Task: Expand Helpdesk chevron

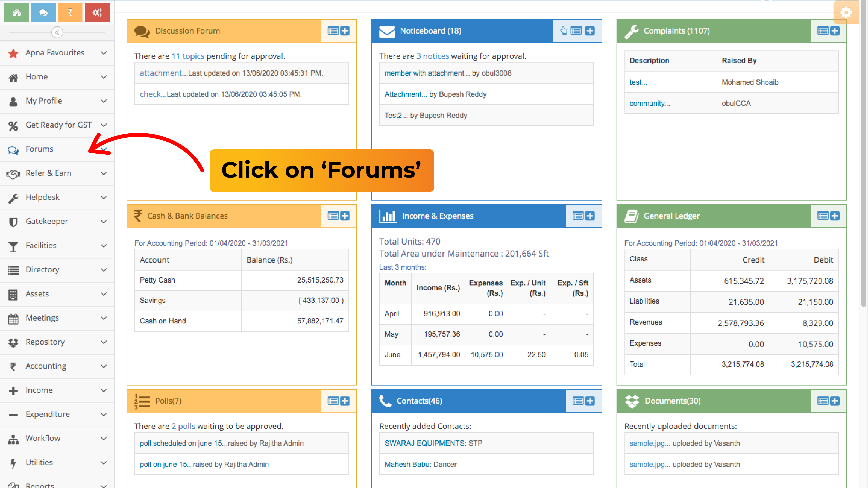Action: point(104,197)
